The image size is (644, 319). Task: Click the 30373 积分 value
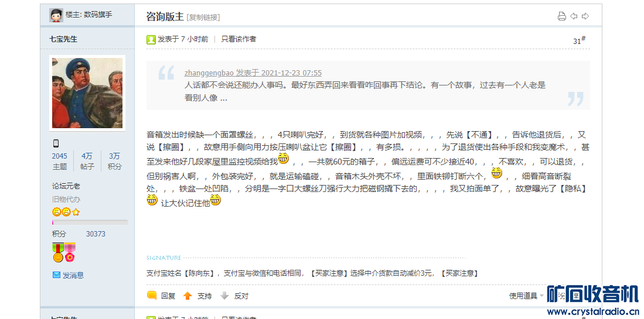point(96,234)
